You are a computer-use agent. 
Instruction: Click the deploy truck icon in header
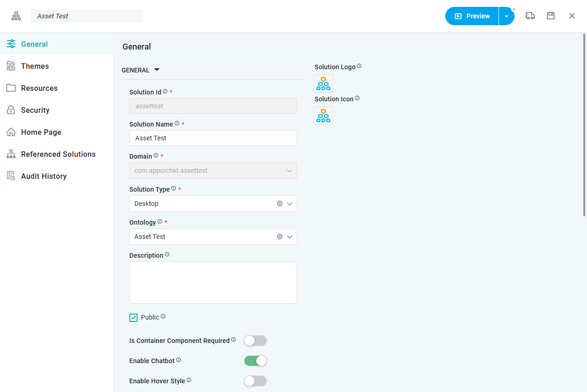tap(530, 16)
